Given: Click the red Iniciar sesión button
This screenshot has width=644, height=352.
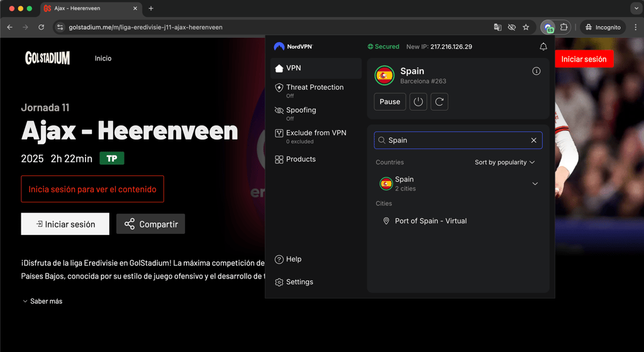Looking at the screenshot, I should pyautogui.click(x=584, y=59).
